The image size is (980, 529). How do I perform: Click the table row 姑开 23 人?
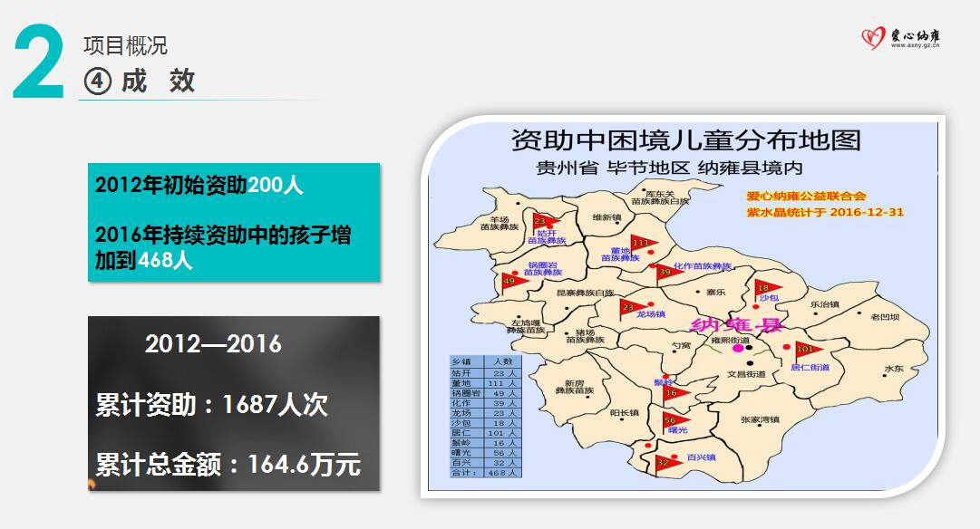pyautogui.click(x=486, y=373)
